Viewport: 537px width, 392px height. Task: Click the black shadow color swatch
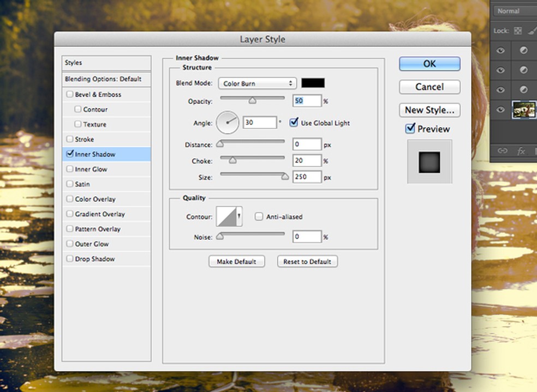pyautogui.click(x=313, y=83)
